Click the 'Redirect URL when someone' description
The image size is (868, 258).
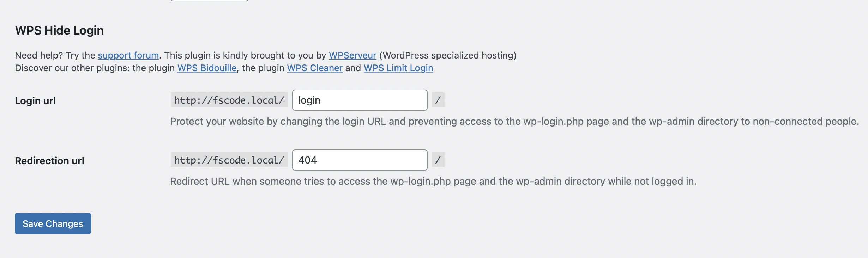coord(433,181)
